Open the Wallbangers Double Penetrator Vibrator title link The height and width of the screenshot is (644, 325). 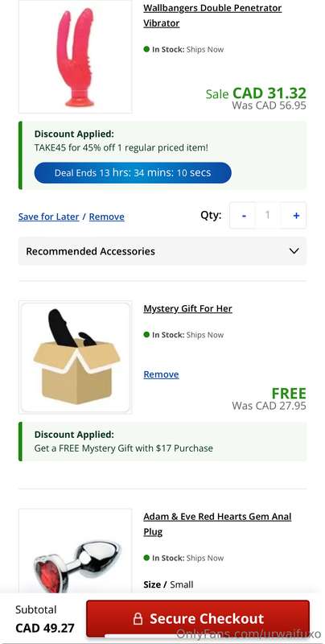[212, 15]
